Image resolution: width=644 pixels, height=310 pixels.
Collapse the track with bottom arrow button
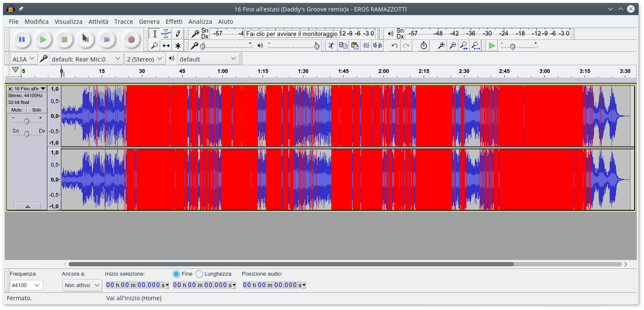28,206
